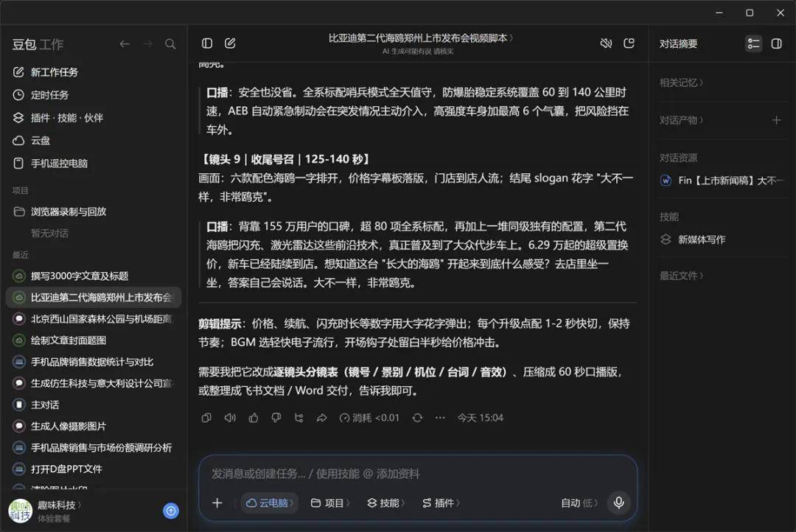Share the response with the arrow icon

click(x=322, y=418)
